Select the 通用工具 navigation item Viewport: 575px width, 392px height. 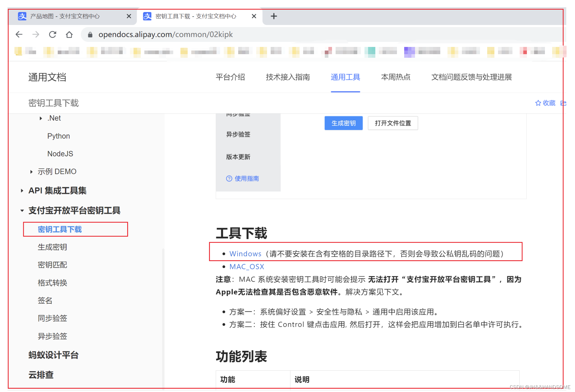click(x=345, y=77)
